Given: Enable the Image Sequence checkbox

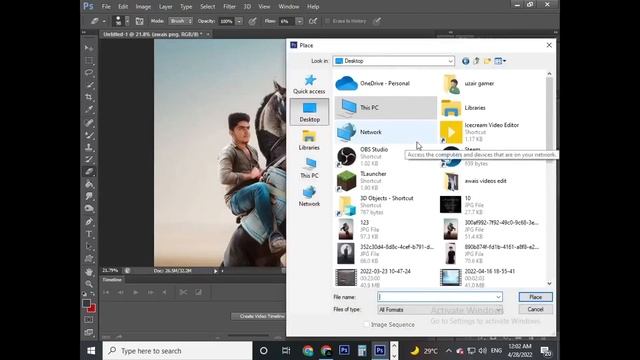Looking at the screenshot, I should click(x=367, y=324).
